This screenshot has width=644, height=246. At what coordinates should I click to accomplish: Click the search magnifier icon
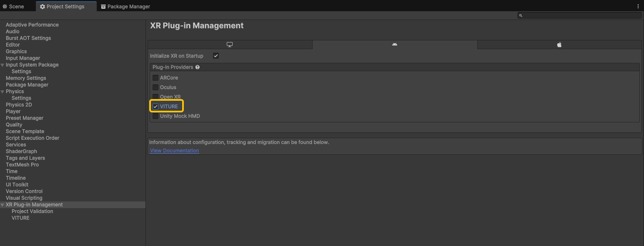point(521,15)
